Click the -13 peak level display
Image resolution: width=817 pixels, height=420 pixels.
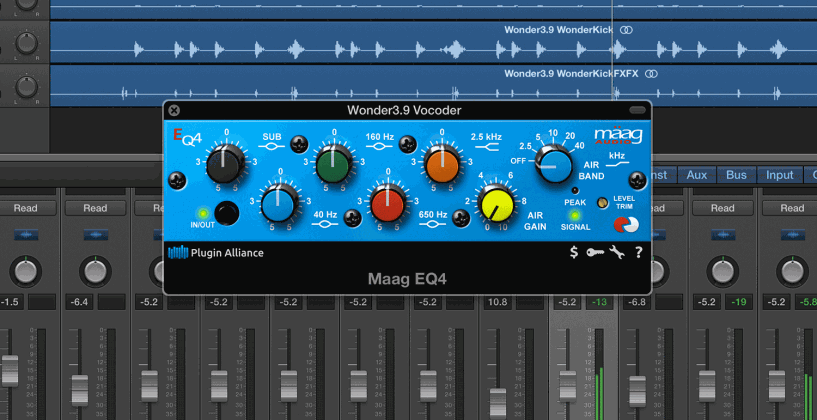pyautogui.click(x=600, y=302)
